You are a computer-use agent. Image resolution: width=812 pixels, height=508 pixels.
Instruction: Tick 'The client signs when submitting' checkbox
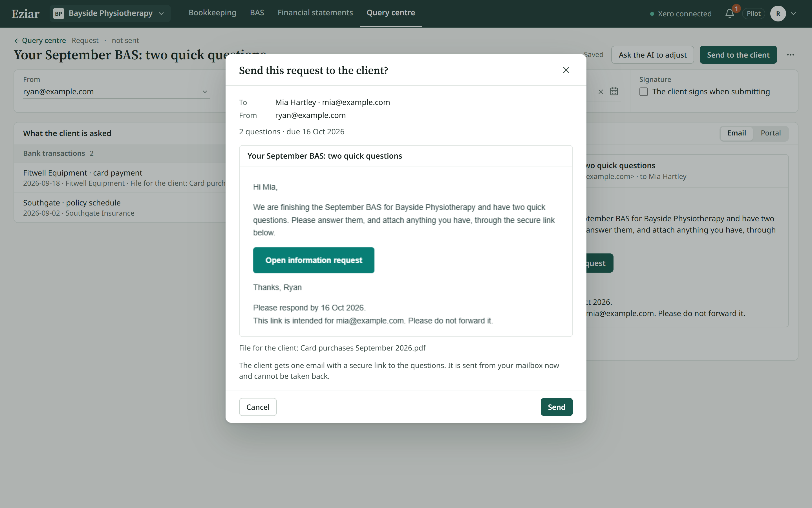(x=644, y=92)
